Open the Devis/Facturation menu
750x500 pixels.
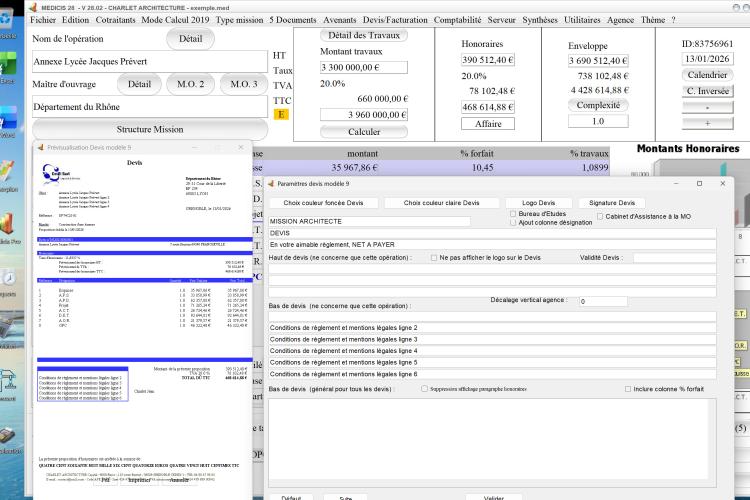coord(395,20)
